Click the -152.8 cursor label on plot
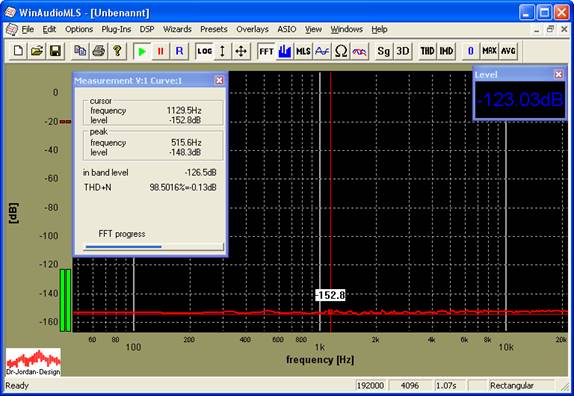Screen dimensions: 574x396 tap(330, 295)
